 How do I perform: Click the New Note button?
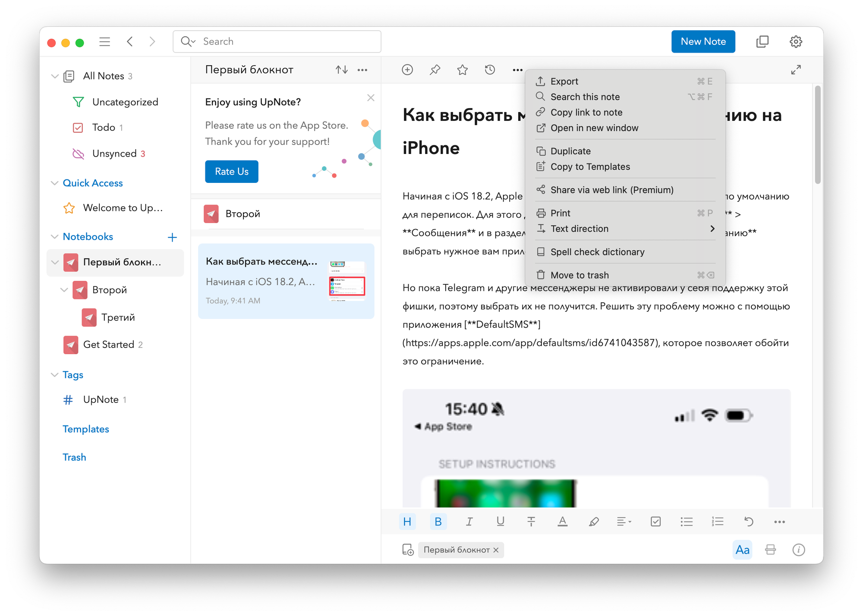tap(703, 41)
